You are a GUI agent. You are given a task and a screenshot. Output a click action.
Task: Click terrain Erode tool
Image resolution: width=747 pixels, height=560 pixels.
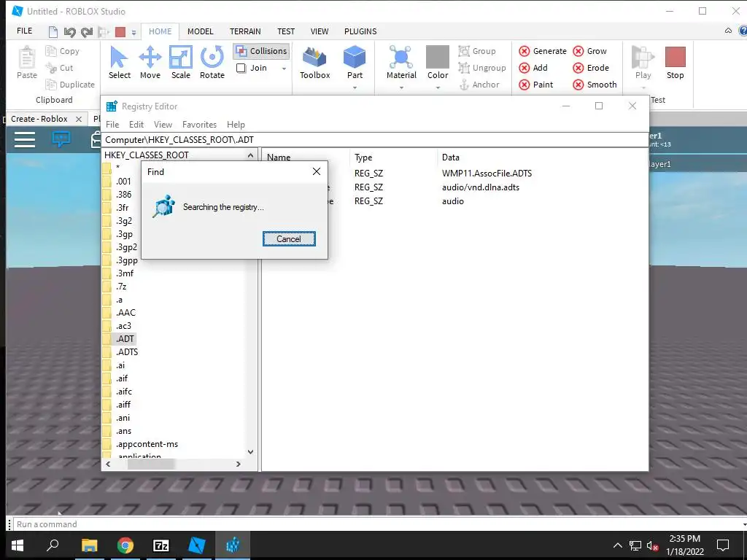click(591, 68)
